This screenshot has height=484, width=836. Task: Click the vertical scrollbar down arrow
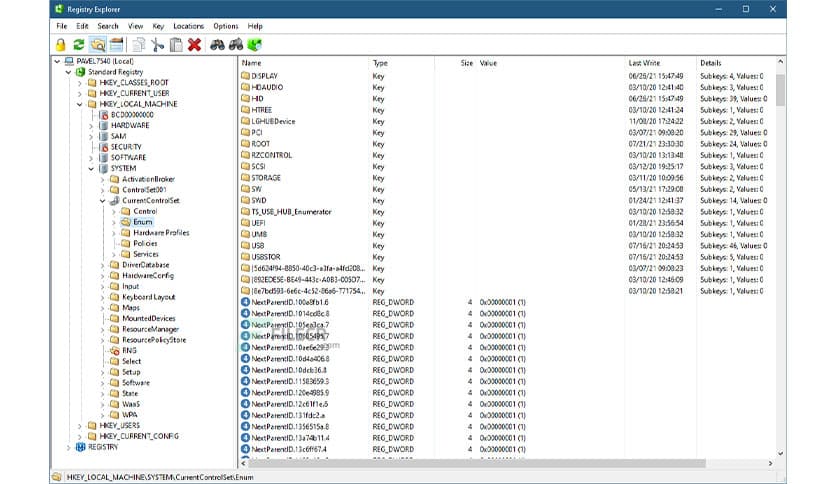[x=781, y=454]
